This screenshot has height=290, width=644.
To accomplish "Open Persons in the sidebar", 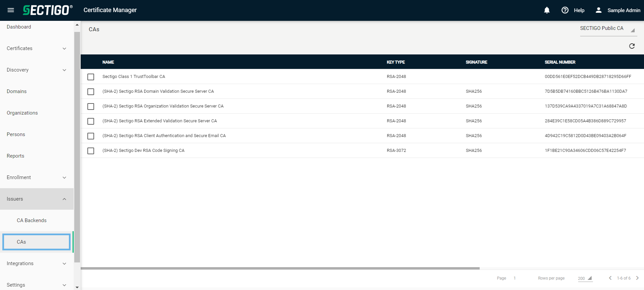I will point(16,134).
